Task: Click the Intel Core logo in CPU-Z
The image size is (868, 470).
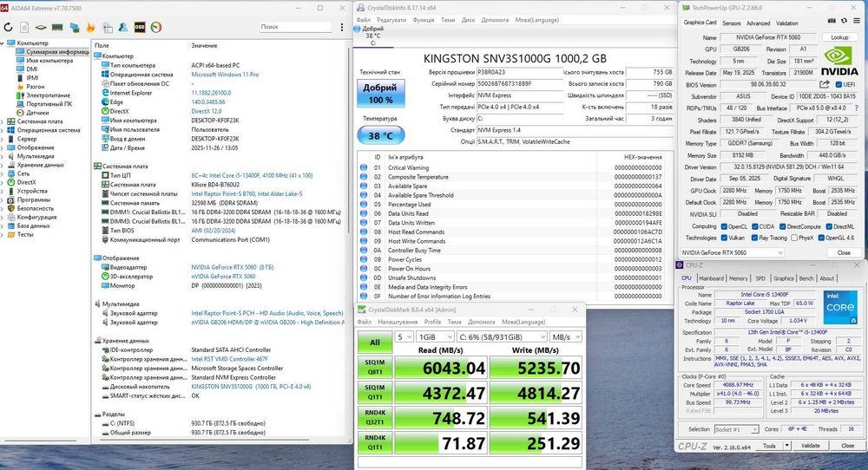Action: [x=839, y=307]
